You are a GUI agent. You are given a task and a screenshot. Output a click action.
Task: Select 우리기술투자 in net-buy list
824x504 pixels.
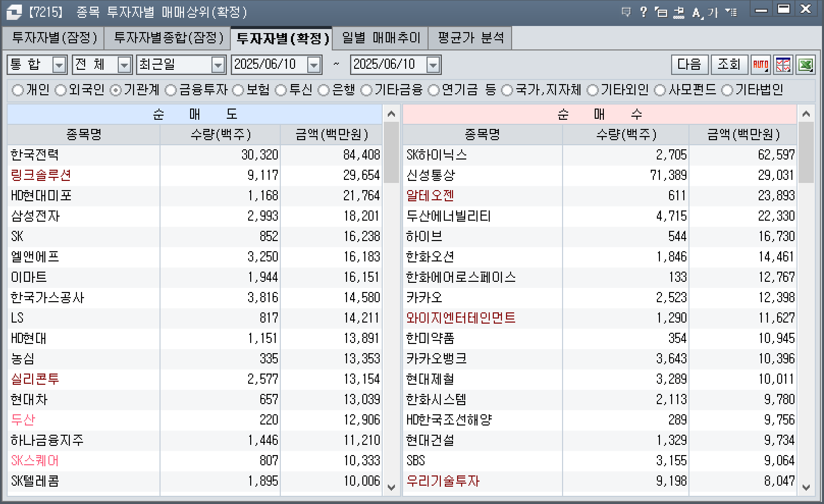[x=600, y=481]
